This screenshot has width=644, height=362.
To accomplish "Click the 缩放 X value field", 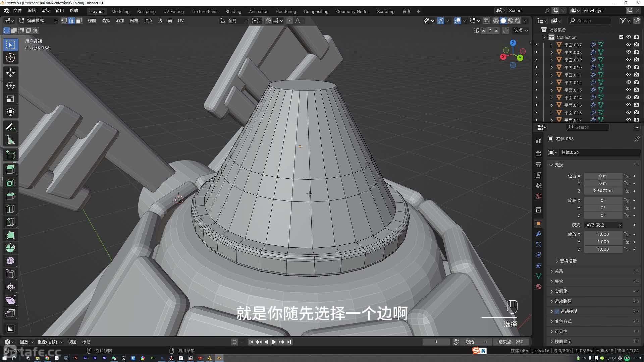I will [603, 234].
